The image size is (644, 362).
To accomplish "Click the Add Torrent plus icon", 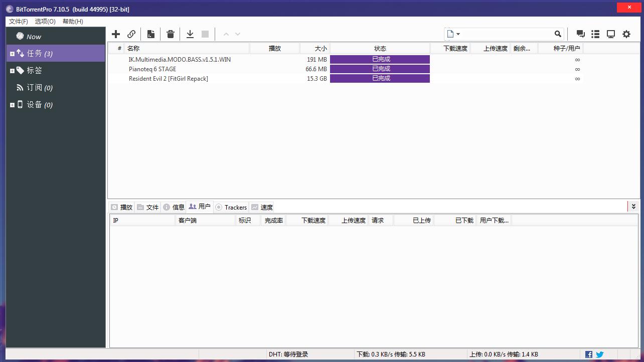I will (116, 34).
